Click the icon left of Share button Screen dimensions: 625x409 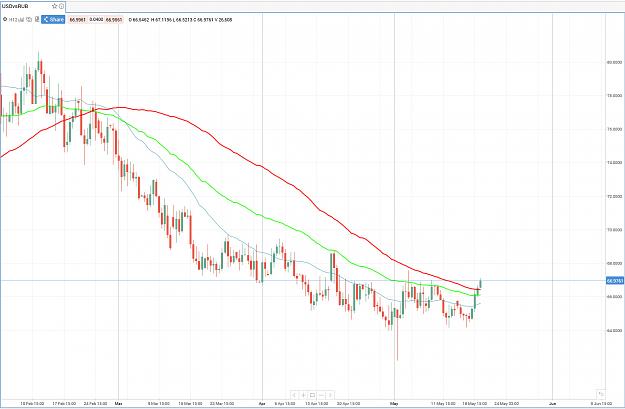click(37, 19)
